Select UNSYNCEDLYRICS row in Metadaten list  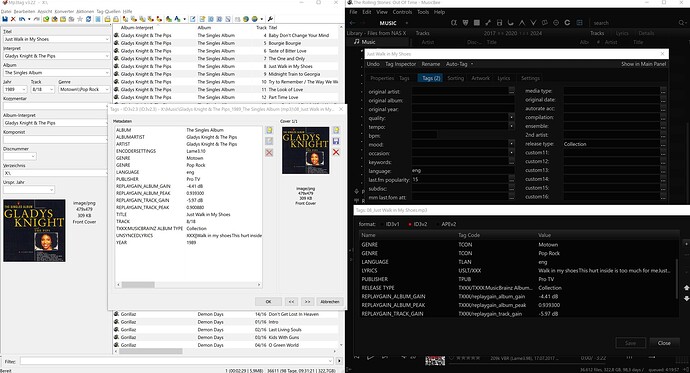(x=188, y=235)
